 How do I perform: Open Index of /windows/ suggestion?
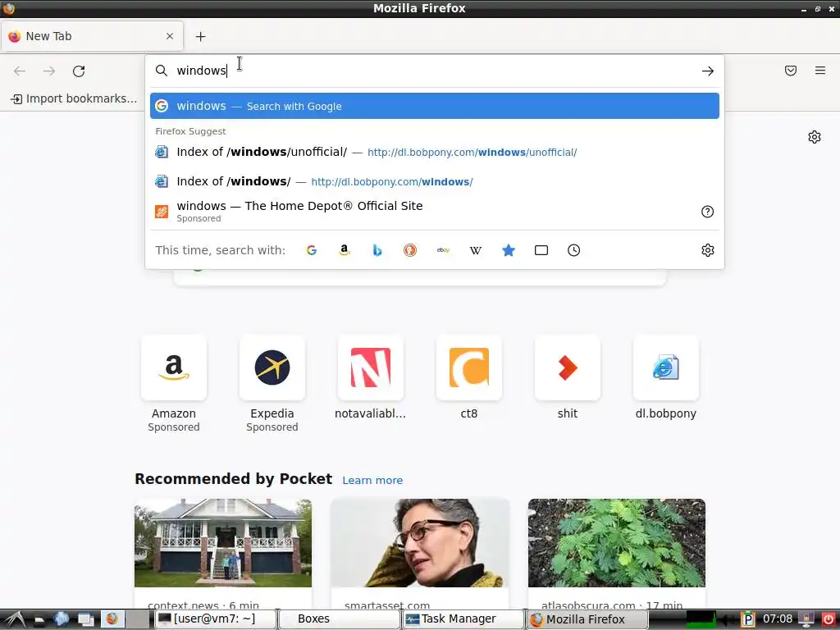pos(435,181)
